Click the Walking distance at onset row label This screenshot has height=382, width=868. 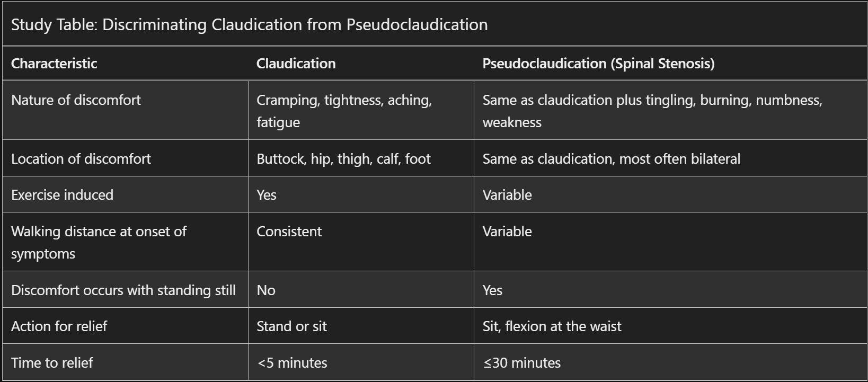click(99, 242)
